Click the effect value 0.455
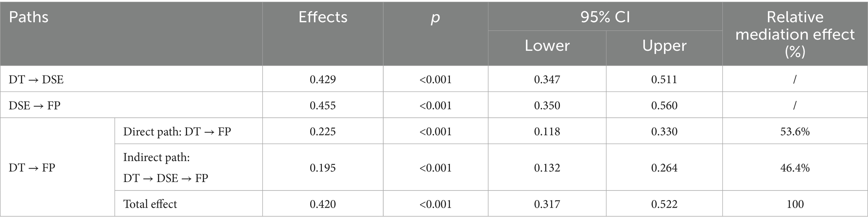 pos(322,105)
